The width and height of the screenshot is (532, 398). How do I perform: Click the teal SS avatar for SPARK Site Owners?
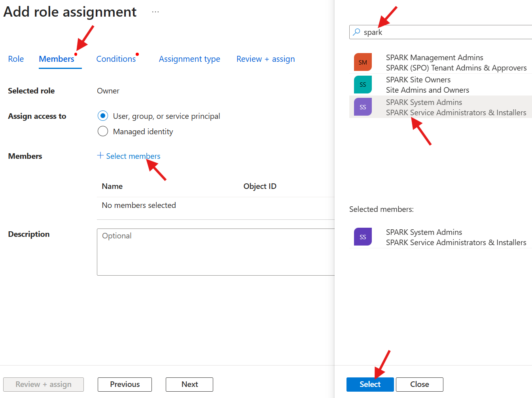[363, 84]
